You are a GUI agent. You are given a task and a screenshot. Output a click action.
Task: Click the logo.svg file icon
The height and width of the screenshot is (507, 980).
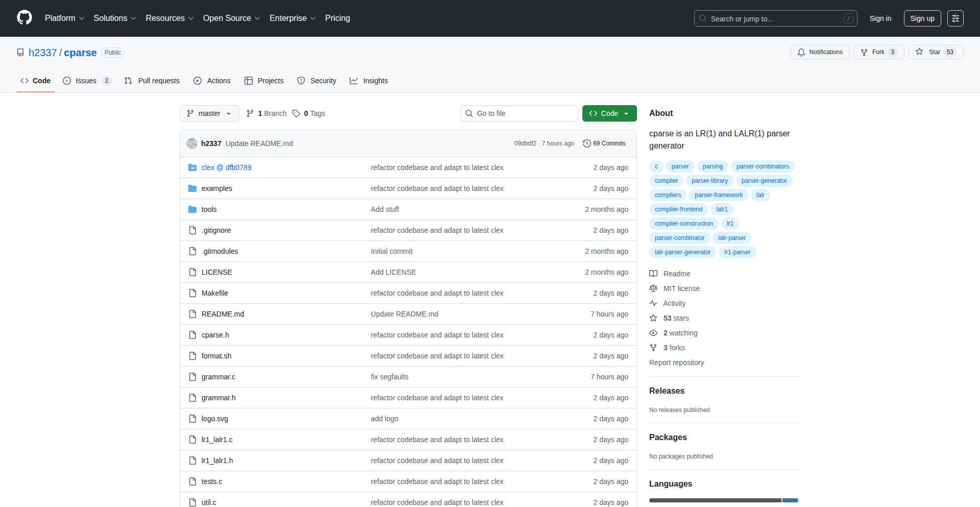coord(192,419)
